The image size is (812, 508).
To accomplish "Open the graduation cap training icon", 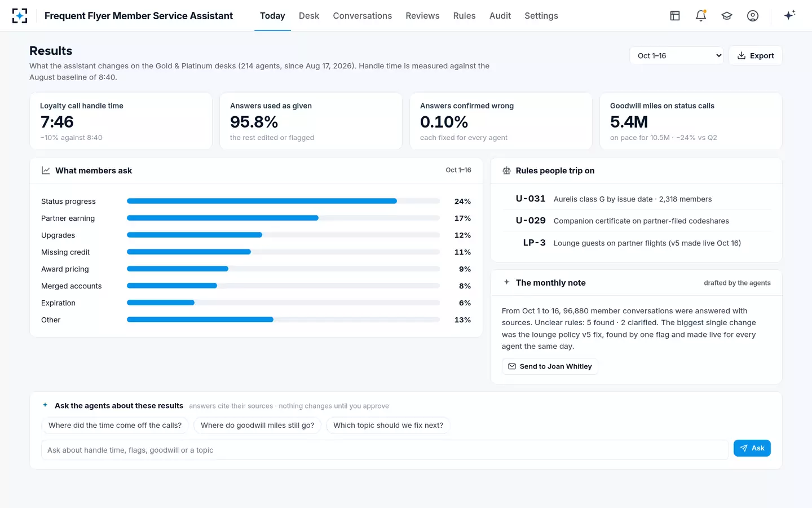I will tap(727, 16).
